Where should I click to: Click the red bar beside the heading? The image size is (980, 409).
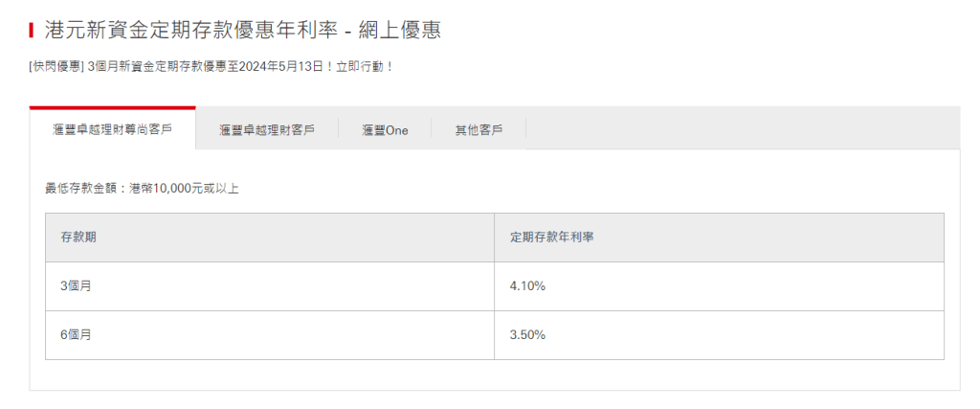32,30
